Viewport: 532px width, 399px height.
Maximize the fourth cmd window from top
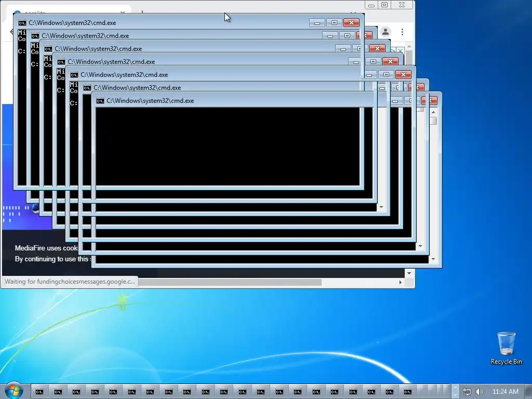click(373, 61)
